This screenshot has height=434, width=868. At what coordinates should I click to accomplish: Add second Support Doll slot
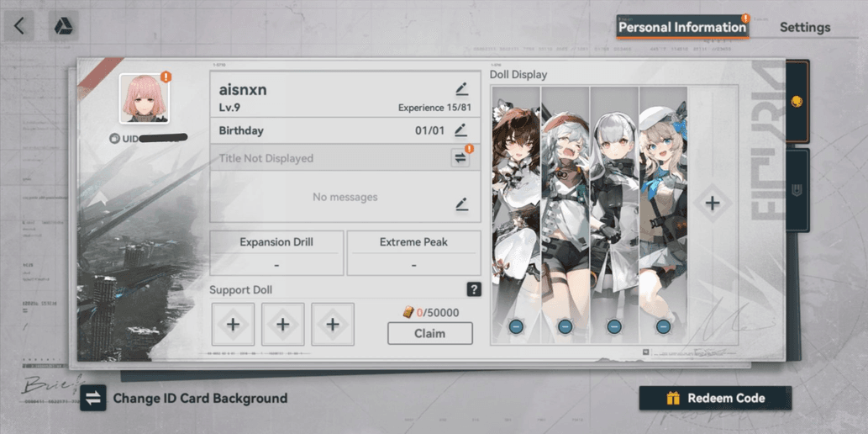click(x=283, y=324)
